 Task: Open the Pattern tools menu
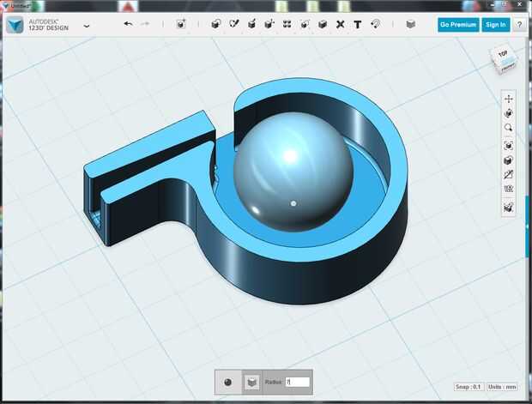point(287,24)
